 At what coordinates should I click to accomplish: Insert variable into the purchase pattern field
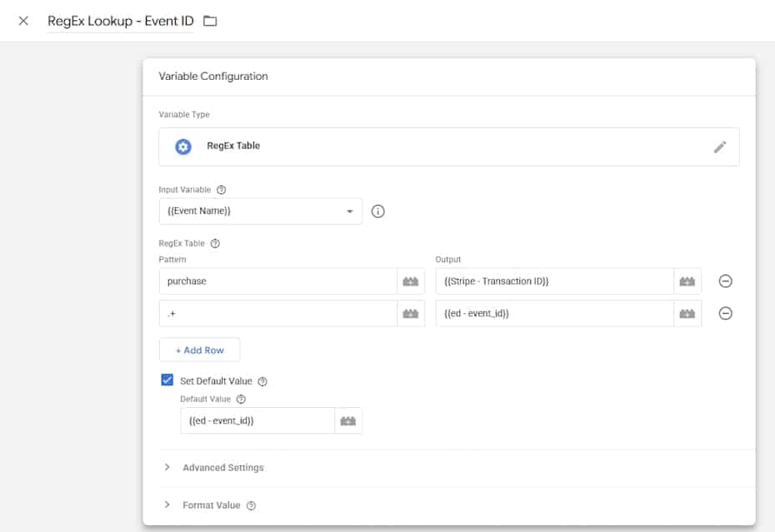click(x=411, y=281)
